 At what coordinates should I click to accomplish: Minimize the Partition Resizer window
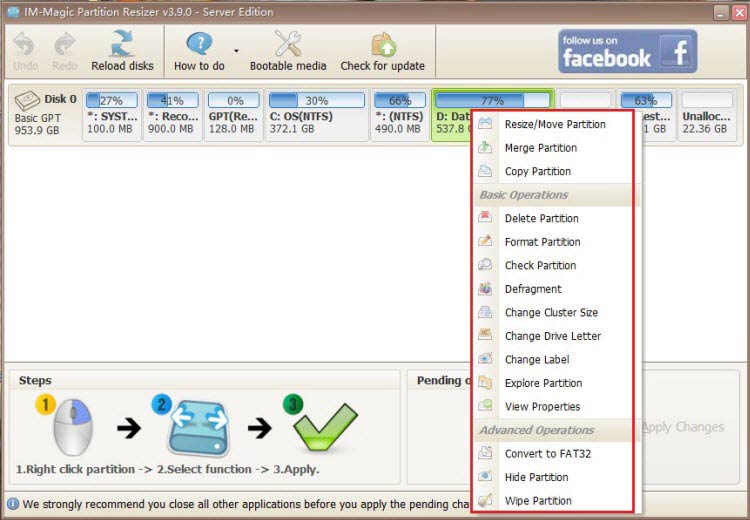pos(721,12)
